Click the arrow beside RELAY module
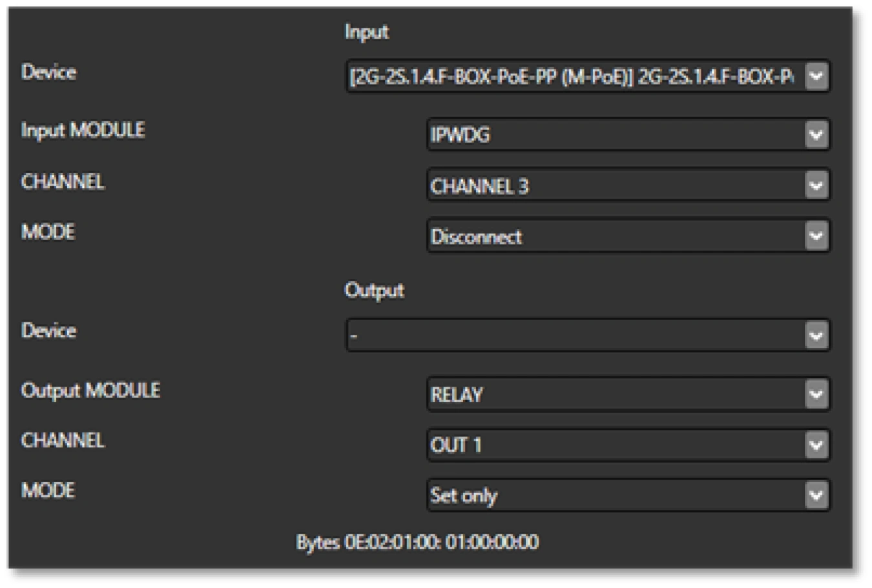Screen dimensions: 872x588 [x=816, y=394]
